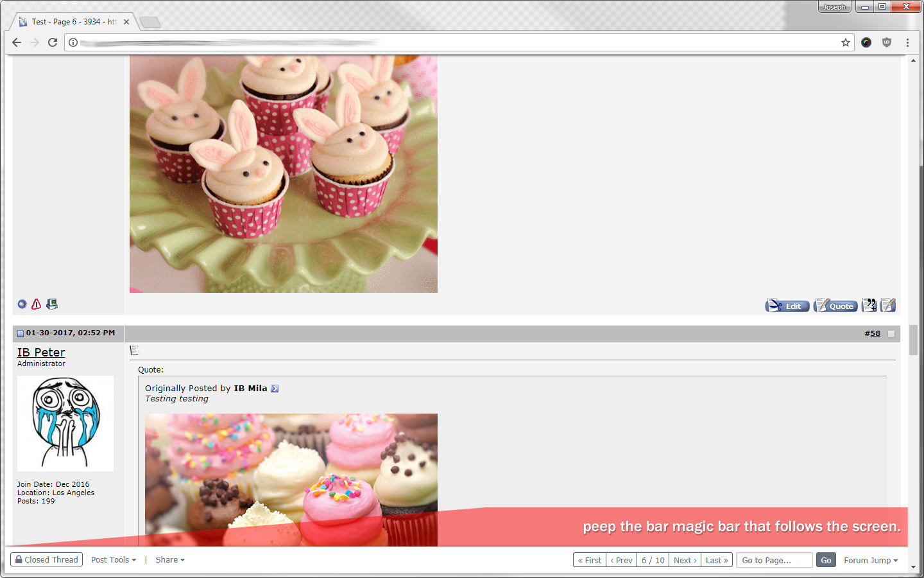Go to the Next page of thread
924x578 pixels.
tap(685, 560)
